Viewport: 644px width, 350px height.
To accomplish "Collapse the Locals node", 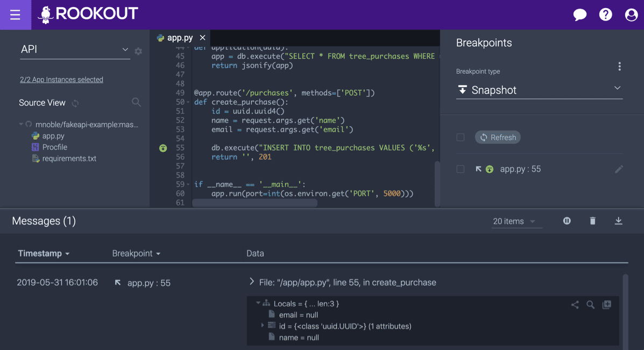I will [258, 303].
